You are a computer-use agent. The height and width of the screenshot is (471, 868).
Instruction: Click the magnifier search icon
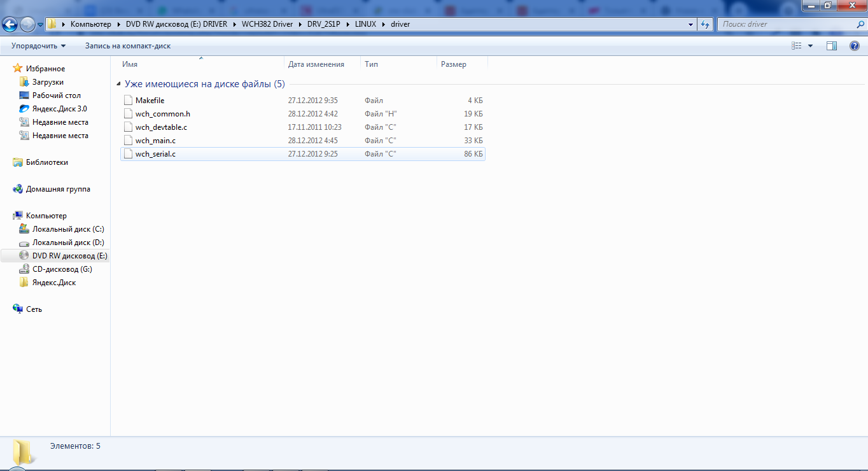click(x=860, y=24)
